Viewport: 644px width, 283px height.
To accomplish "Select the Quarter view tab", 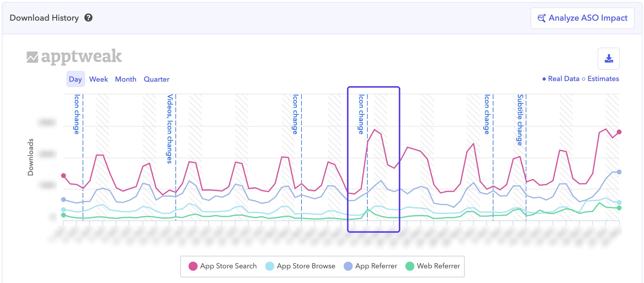I will [157, 79].
